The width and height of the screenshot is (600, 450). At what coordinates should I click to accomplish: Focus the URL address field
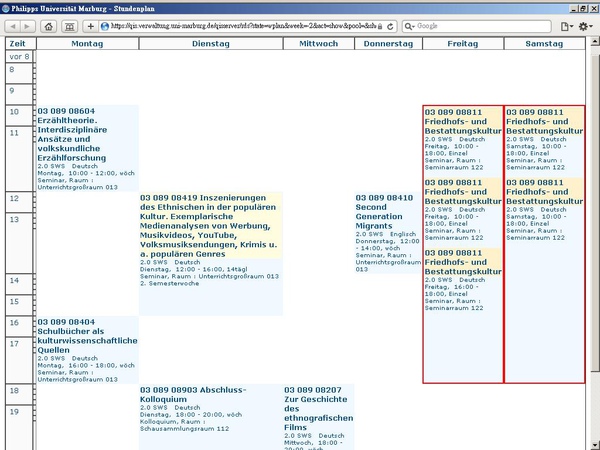pos(243,26)
